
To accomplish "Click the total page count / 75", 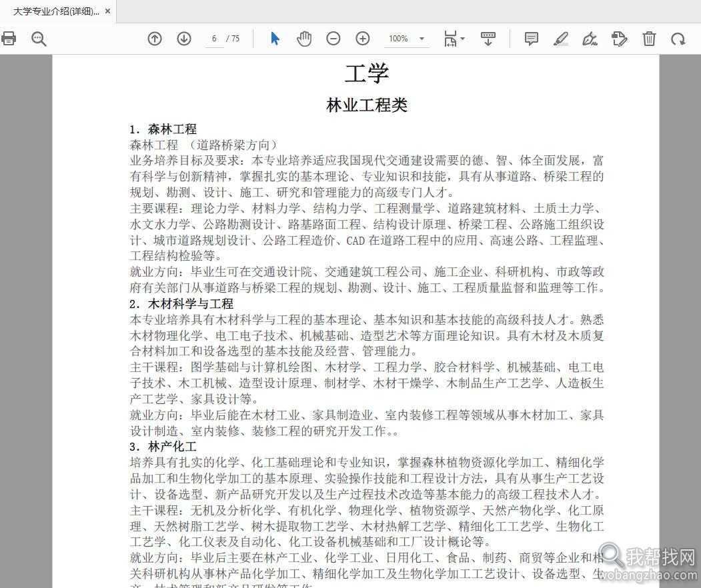I will point(233,39).
